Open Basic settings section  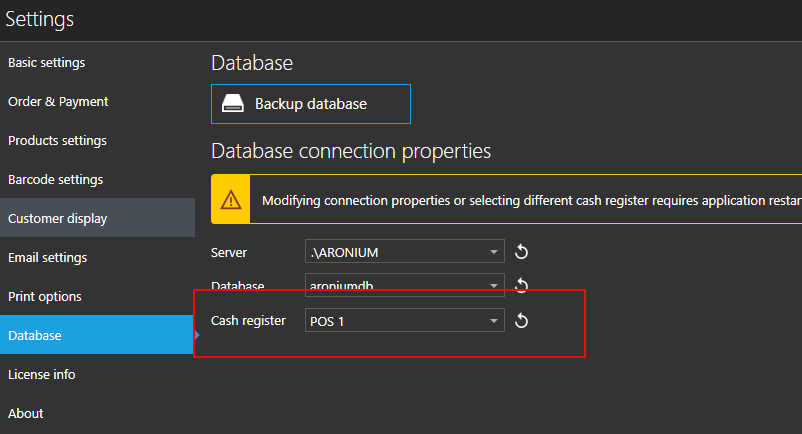point(47,63)
